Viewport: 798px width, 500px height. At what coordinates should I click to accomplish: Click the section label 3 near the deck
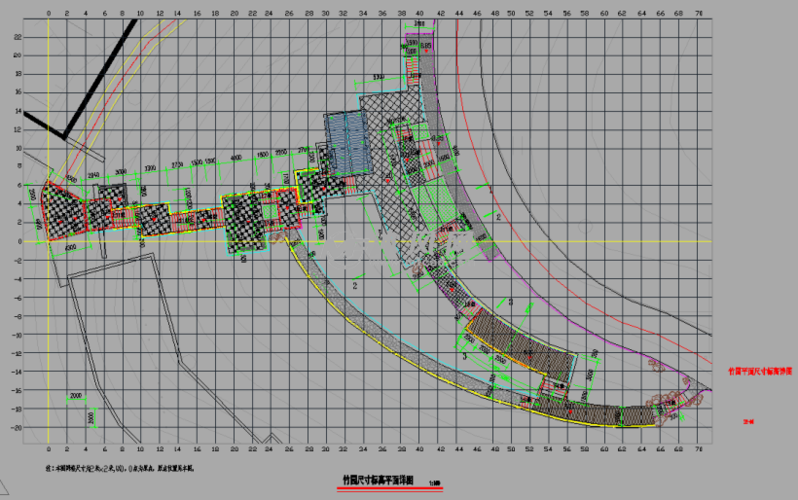[465, 355]
